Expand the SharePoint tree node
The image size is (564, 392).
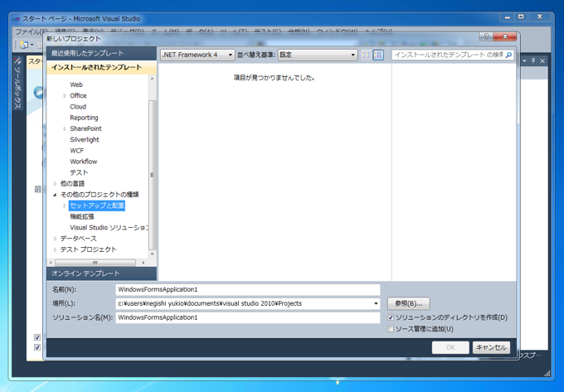point(65,128)
